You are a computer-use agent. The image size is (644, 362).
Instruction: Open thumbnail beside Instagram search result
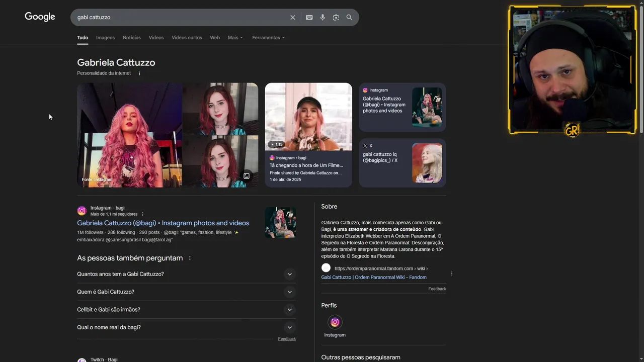(x=280, y=223)
